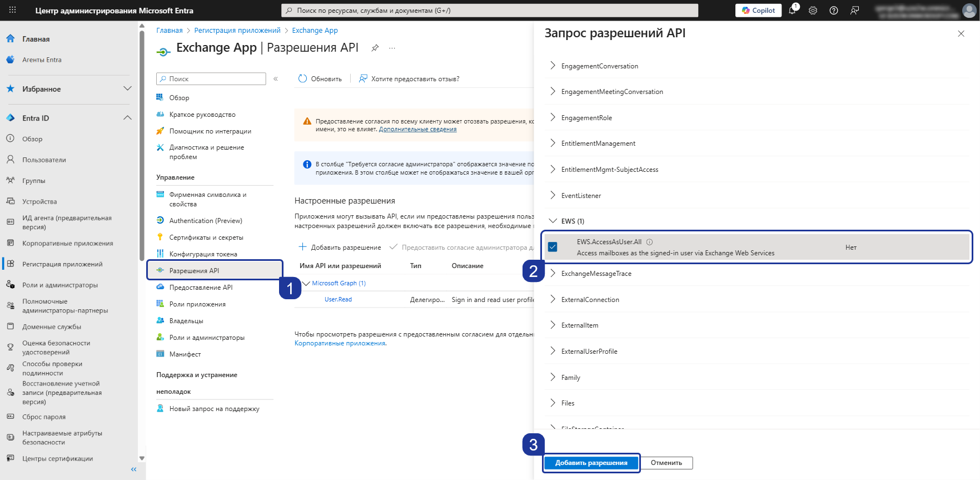980x480 pixels.
Task: Select Разрешения API menu item
Action: (215, 271)
